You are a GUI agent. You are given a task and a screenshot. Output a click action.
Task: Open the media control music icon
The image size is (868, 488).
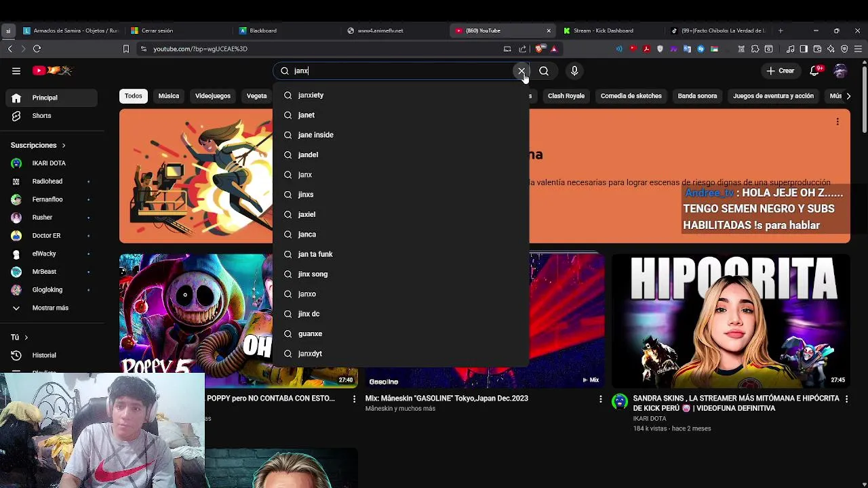click(790, 49)
